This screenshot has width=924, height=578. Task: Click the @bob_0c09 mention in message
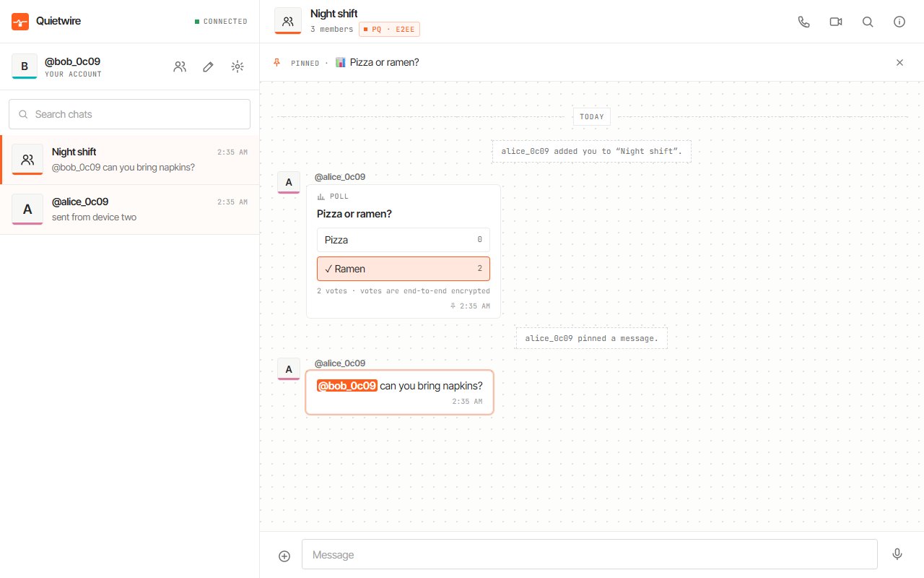(347, 386)
